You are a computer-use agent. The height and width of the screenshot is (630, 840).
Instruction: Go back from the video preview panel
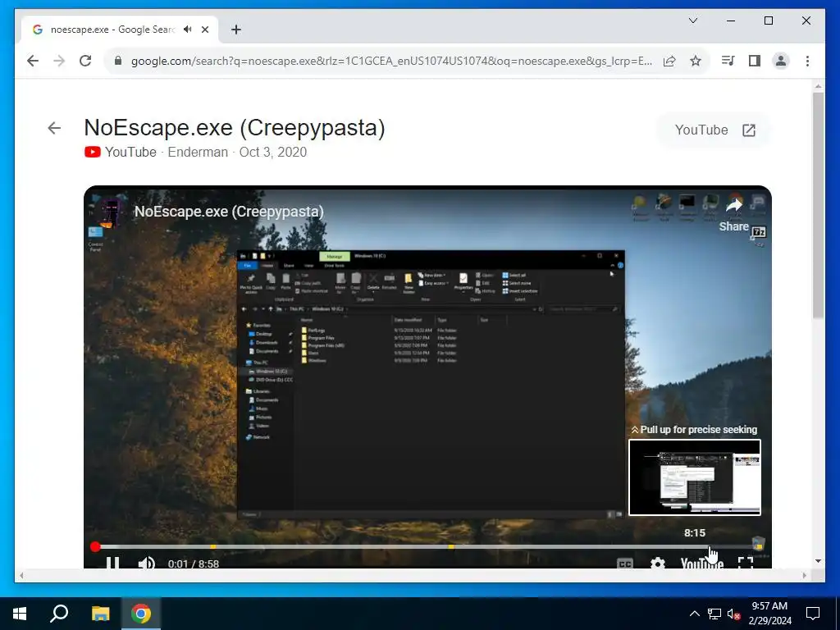(54, 128)
